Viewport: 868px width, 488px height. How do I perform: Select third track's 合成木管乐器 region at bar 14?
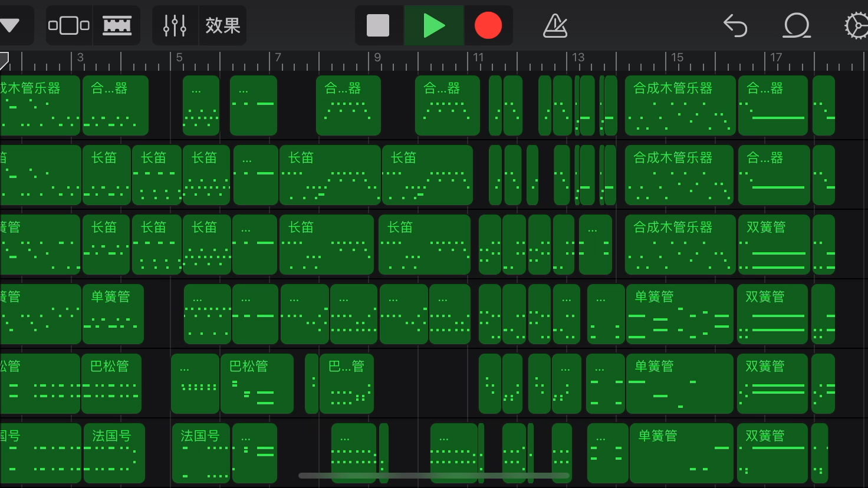tap(680, 245)
